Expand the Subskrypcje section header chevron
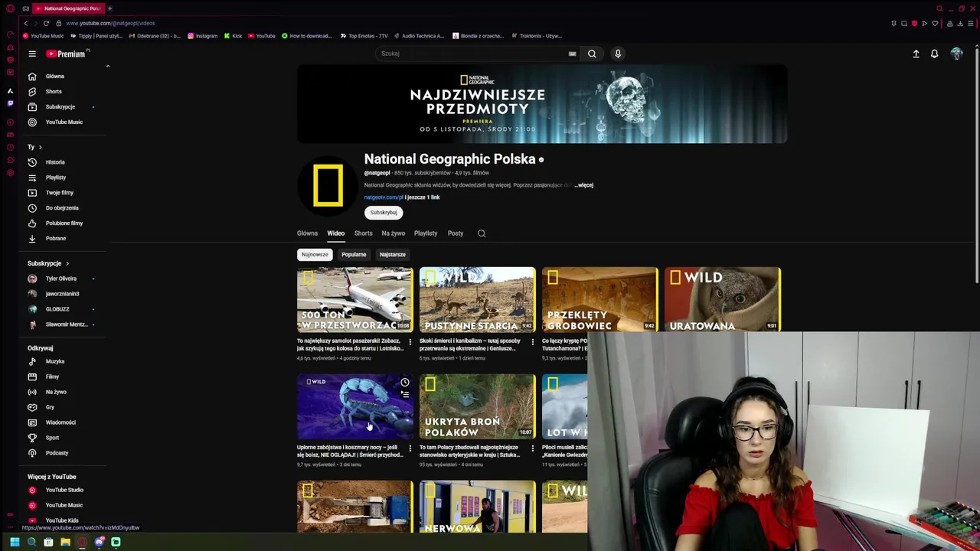Viewport: 980px width, 551px height. [67, 263]
